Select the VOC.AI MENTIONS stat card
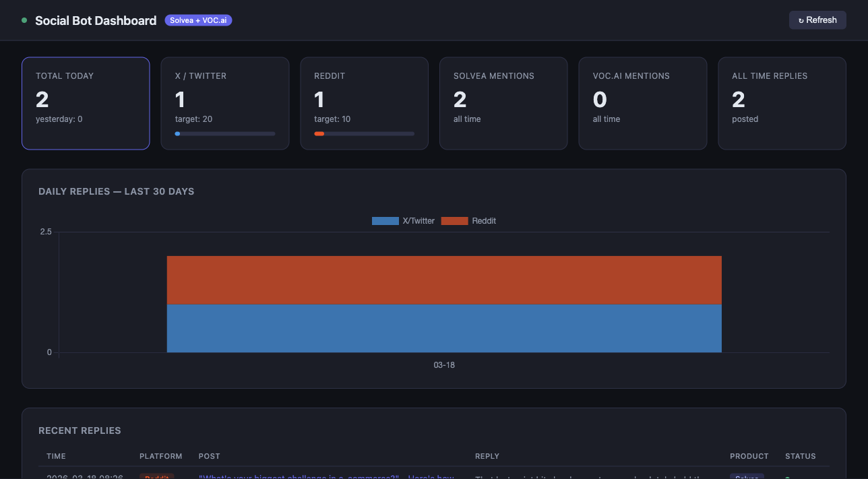 coord(642,103)
